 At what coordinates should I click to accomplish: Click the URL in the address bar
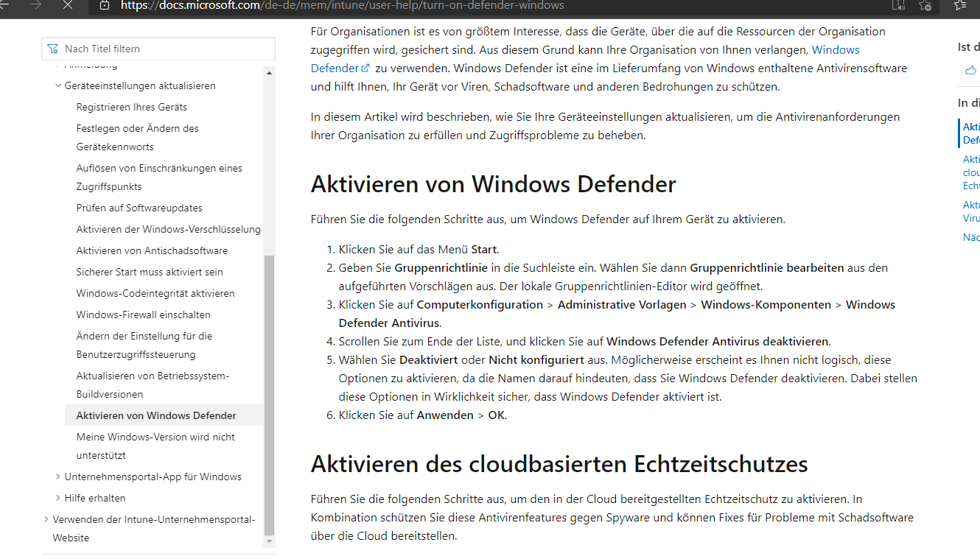pos(343,5)
